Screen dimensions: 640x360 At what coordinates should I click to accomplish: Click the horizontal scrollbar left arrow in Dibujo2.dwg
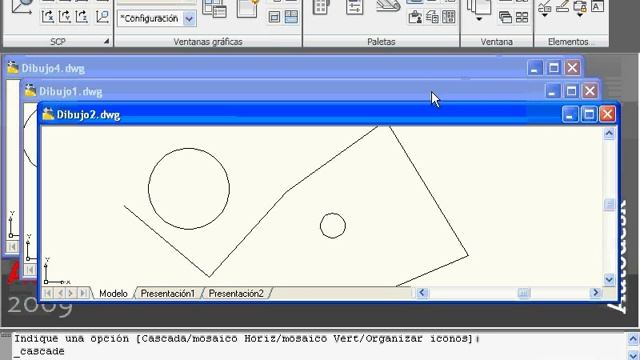pos(422,293)
